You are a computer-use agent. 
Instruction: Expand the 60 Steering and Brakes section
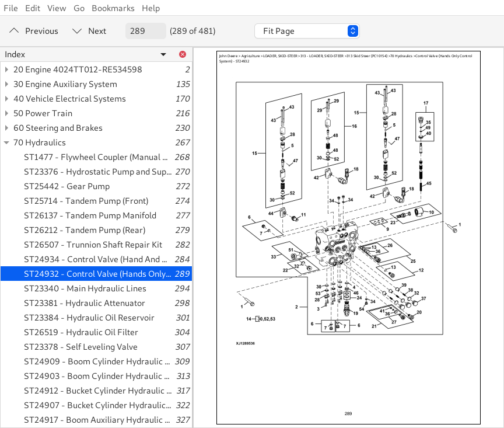[6, 128]
